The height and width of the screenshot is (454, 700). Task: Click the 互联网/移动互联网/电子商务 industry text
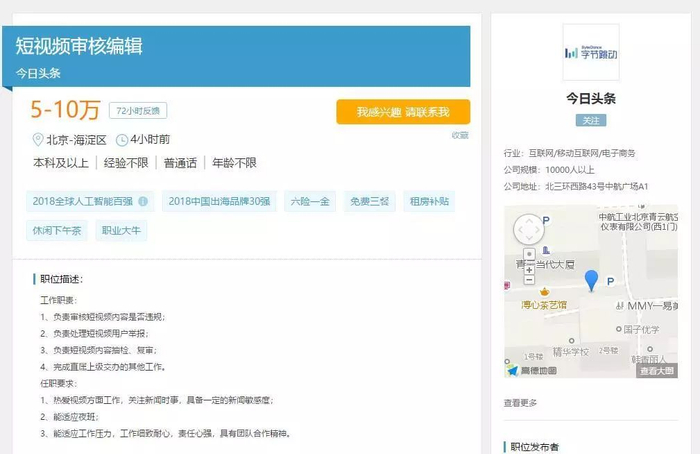pyautogui.click(x=582, y=154)
